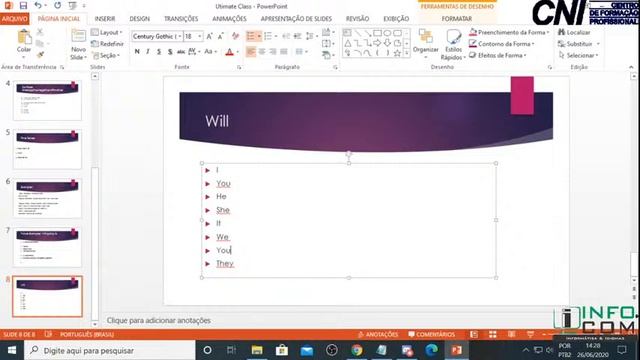Repeat the last action
The height and width of the screenshot is (360, 640).
click(58, 6)
